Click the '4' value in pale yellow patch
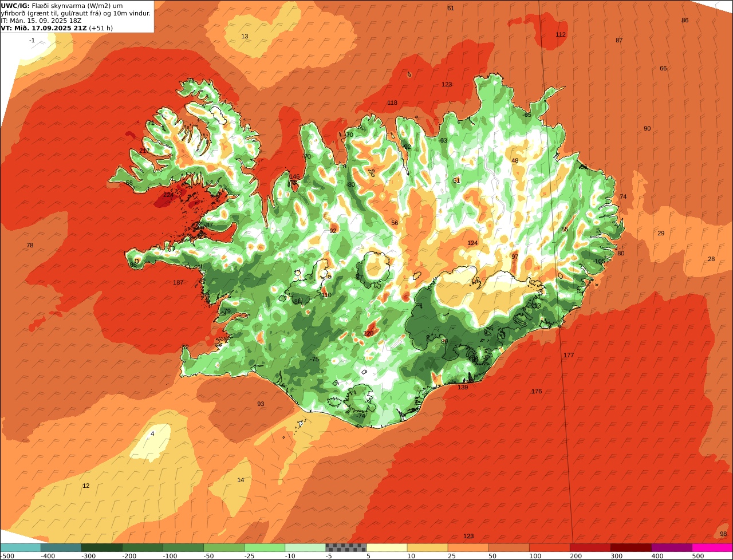Image resolution: width=733 pixels, height=560 pixels. pyautogui.click(x=152, y=433)
